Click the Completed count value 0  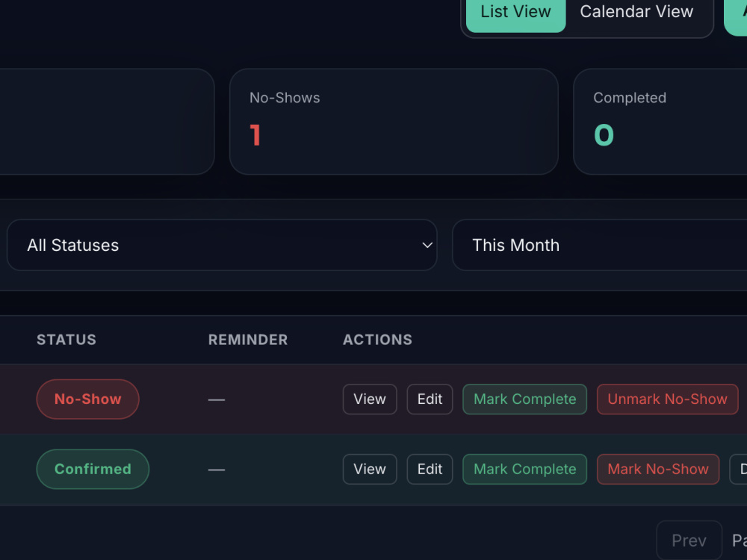[604, 134]
